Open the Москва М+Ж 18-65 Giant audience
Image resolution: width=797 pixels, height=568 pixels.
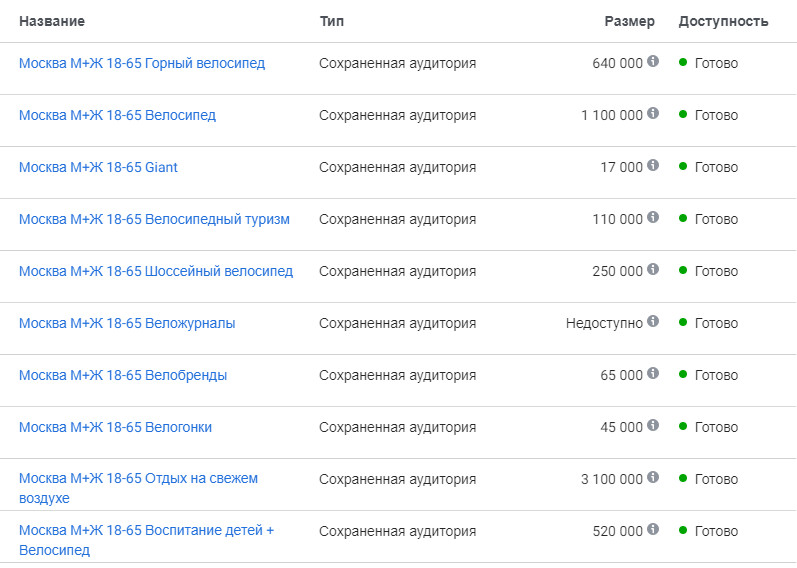click(98, 167)
